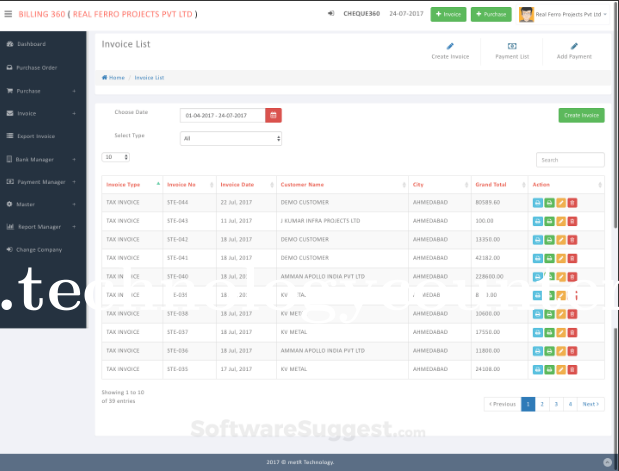Delete invoice STE-042 with trash icon
Screen dimensions: 619x471
tap(572, 240)
